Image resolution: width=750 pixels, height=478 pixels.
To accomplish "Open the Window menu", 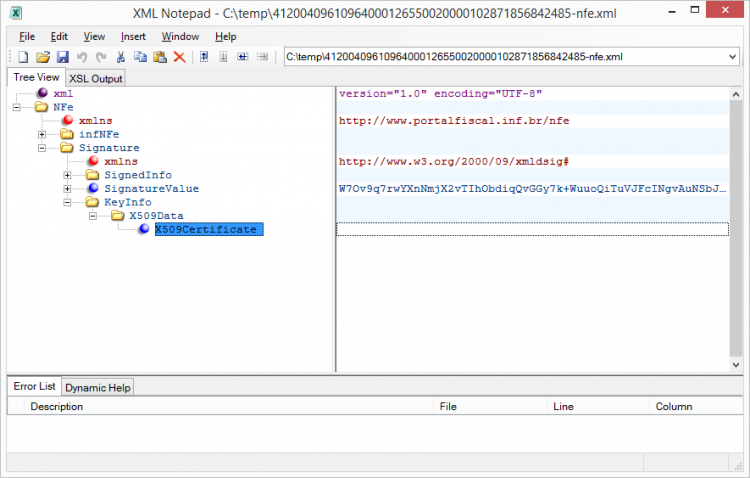I will point(180,36).
